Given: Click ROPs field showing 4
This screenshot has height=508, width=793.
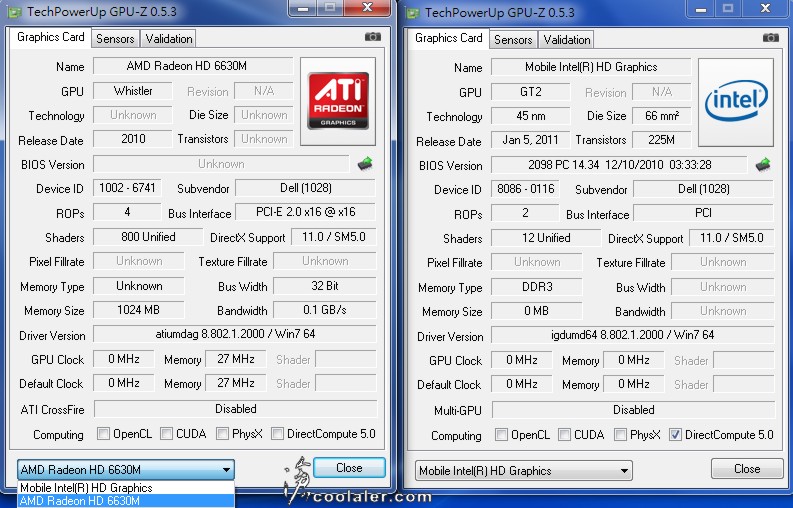Looking at the screenshot, I should click(x=127, y=212).
